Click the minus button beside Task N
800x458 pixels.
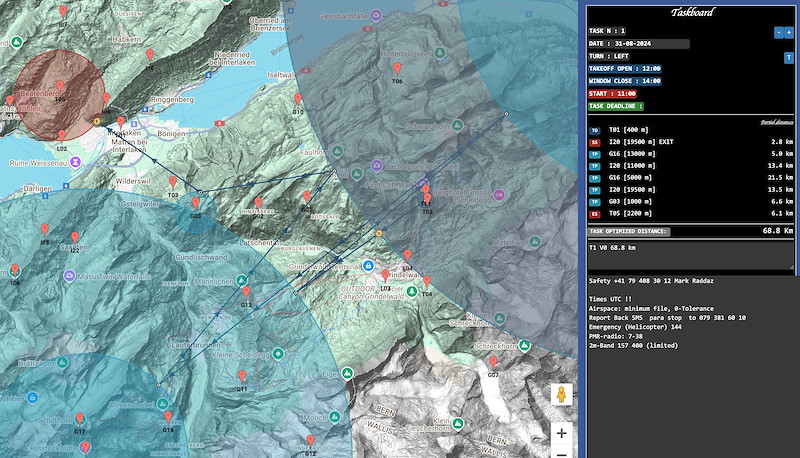click(779, 32)
